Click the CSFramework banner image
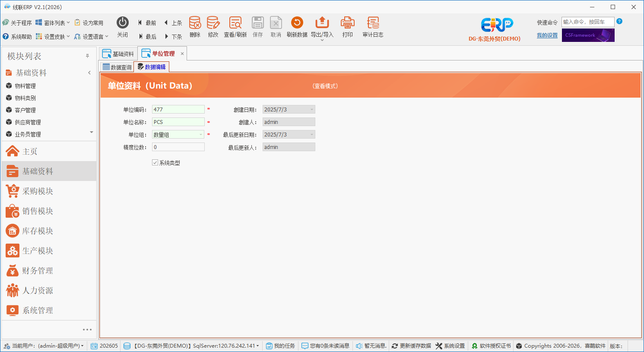644x352 pixels. (588, 35)
